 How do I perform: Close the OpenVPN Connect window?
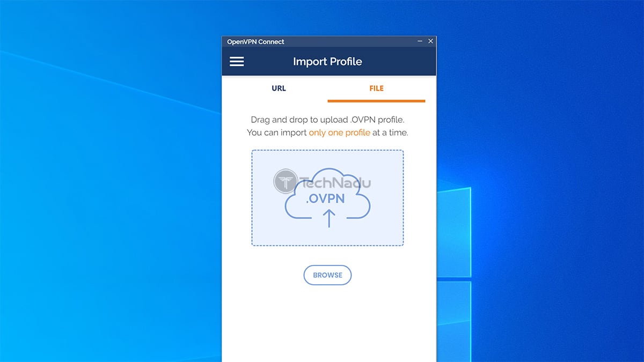[430, 41]
